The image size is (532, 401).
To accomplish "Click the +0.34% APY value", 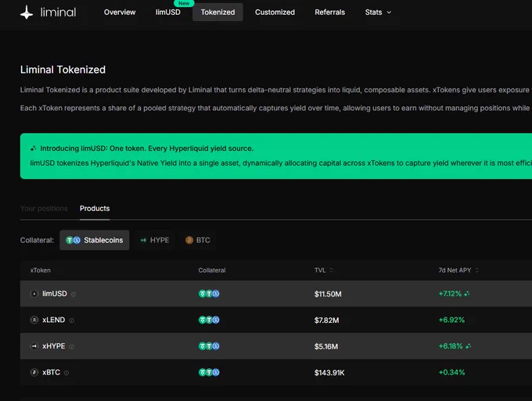I will [451, 372].
